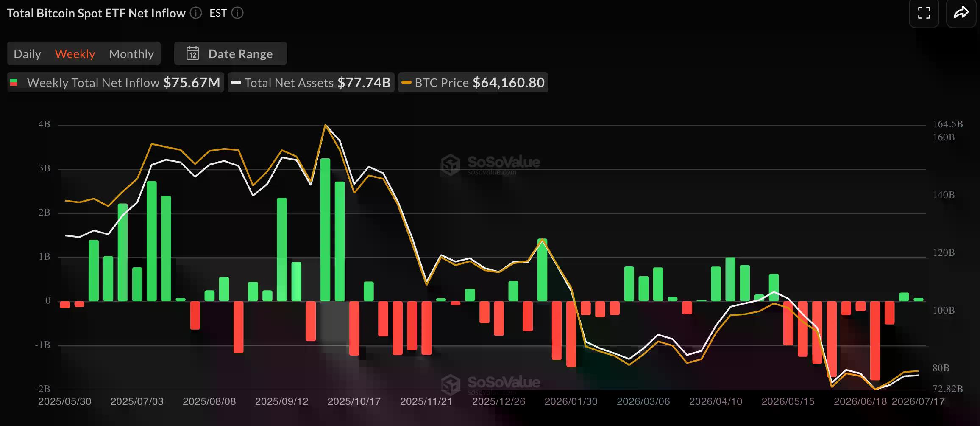The image size is (980, 426).
Task: Select the Weekly tab
Action: coord(75,54)
